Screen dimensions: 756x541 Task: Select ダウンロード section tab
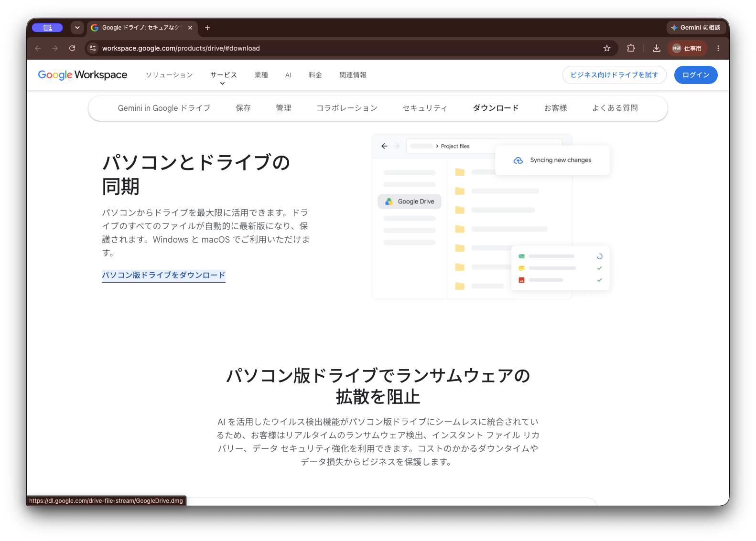click(496, 108)
